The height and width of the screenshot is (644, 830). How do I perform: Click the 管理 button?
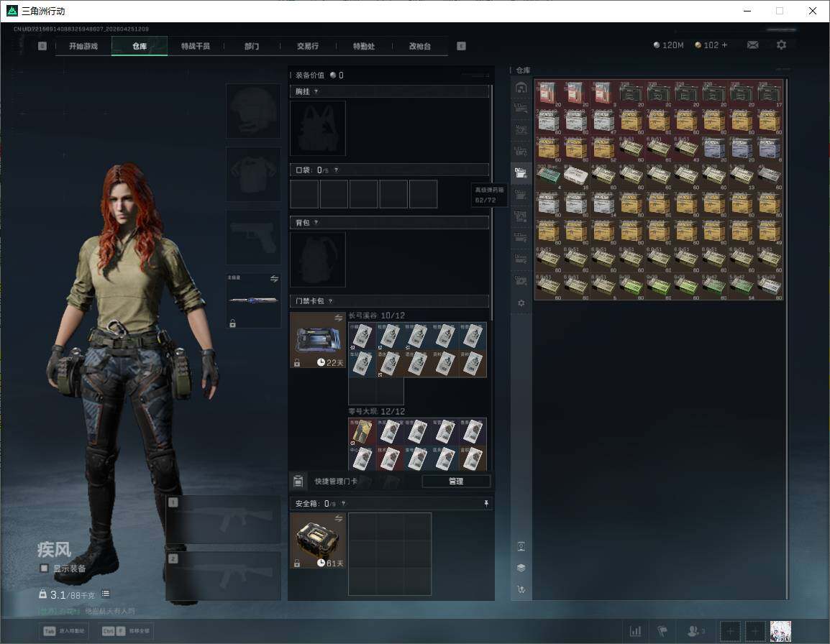click(x=456, y=481)
